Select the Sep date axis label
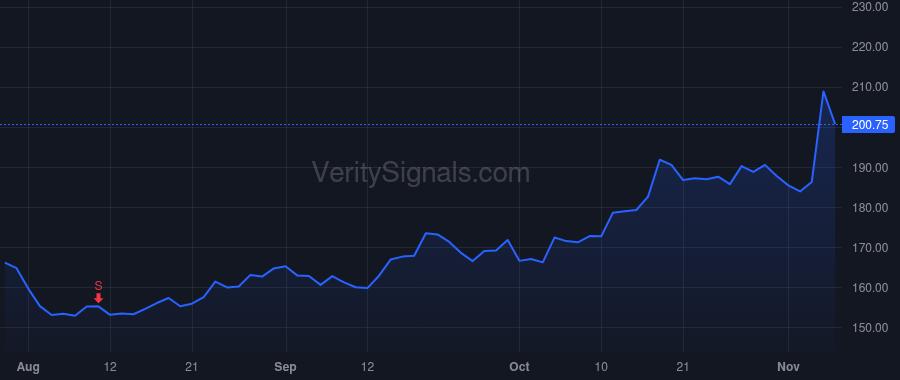This screenshot has height=380, width=900. (x=285, y=367)
